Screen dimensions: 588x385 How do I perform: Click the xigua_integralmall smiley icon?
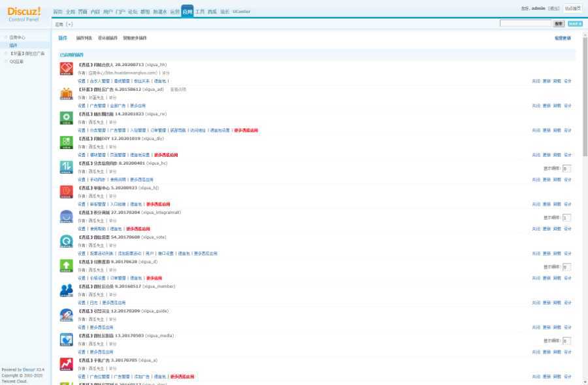(66, 216)
